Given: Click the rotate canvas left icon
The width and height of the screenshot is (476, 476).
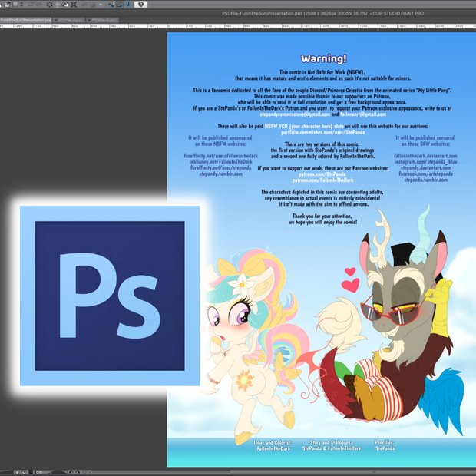Looking at the screenshot, I should click(x=71, y=472).
